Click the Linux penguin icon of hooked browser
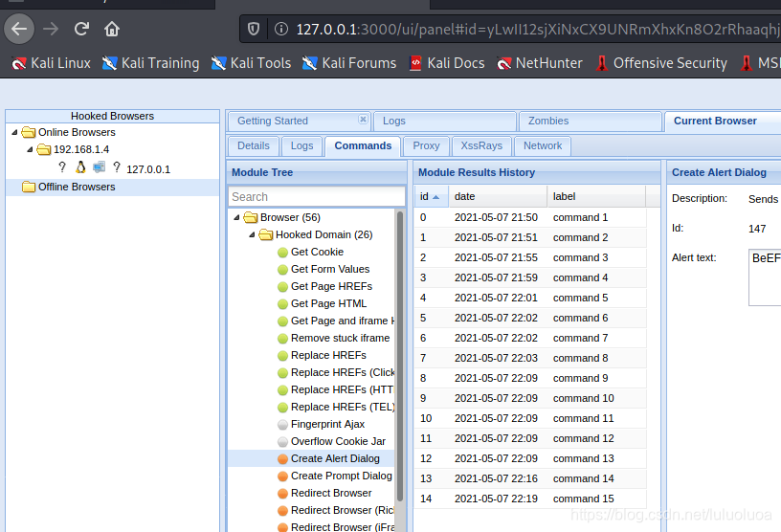 (x=80, y=167)
